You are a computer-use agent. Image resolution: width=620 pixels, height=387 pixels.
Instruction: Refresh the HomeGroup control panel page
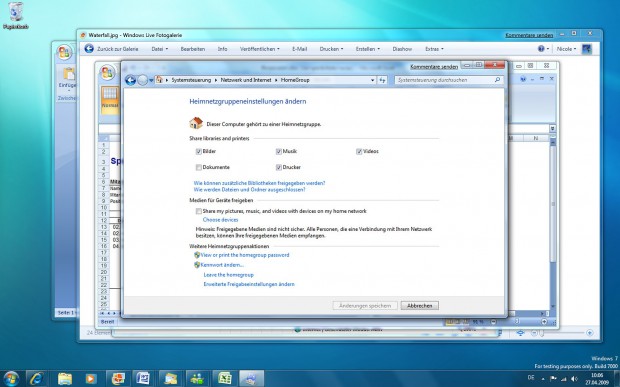(382, 80)
